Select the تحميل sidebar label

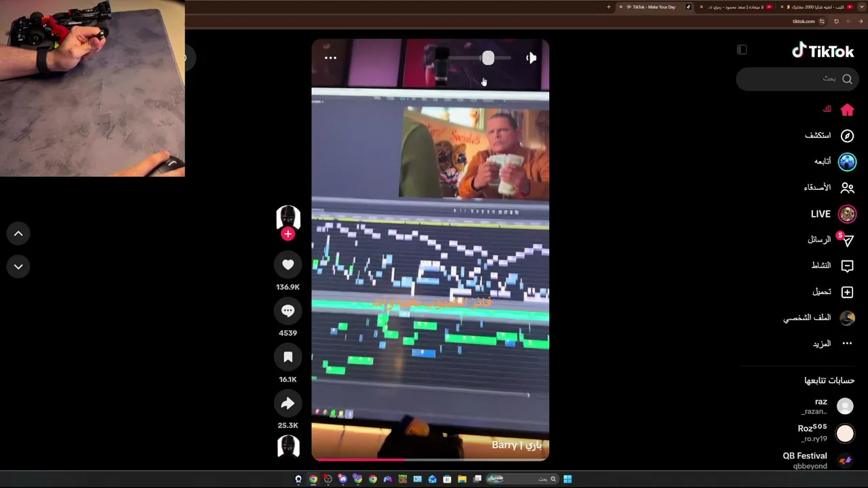822,292
